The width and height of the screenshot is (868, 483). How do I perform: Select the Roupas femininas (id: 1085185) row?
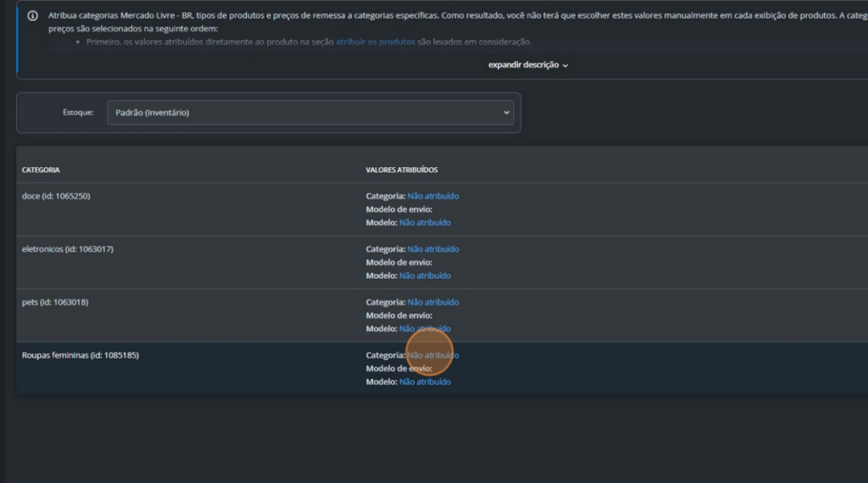click(80, 355)
